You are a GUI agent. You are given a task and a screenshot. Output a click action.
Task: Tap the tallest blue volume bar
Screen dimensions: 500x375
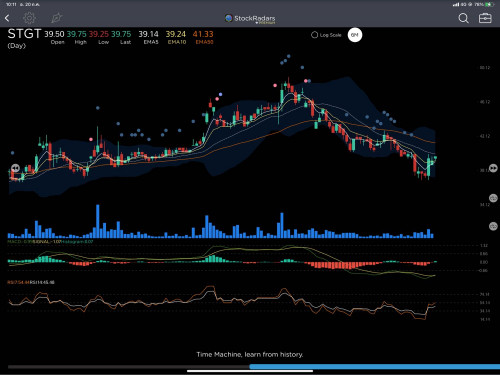(x=98, y=221)
